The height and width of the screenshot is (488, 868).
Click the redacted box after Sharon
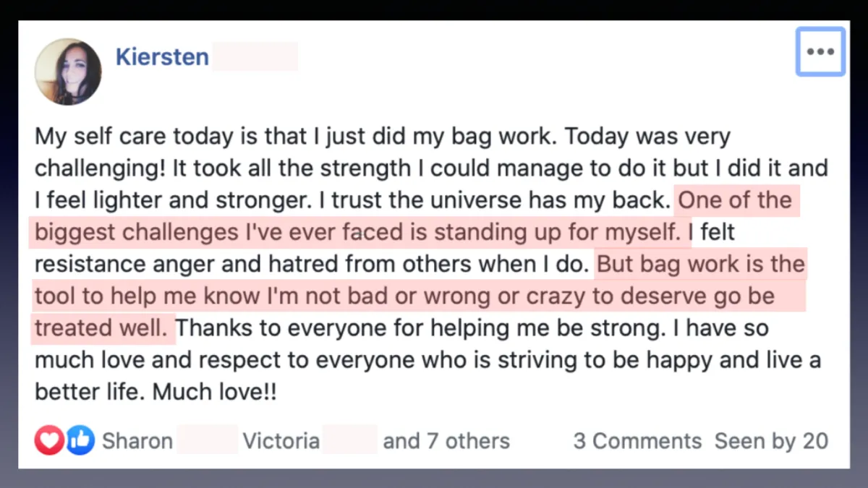(207, 440)
